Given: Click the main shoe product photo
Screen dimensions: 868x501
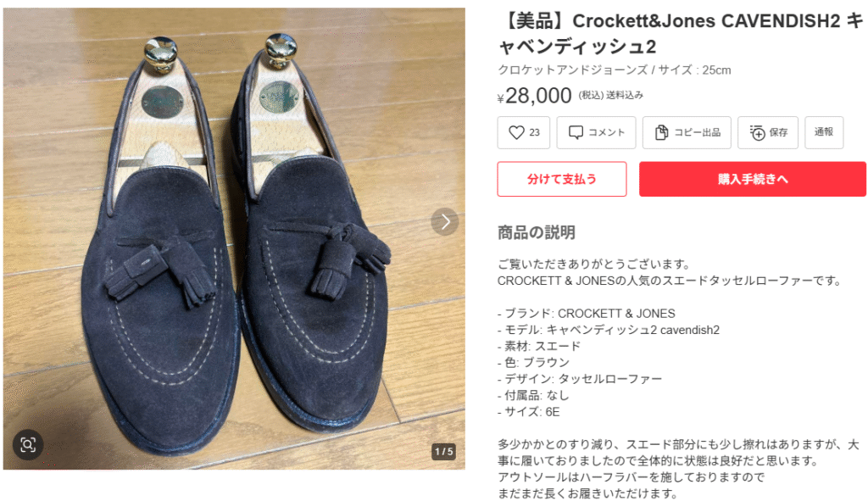Looking at the screenshot, I should click(x=234, y=238).
